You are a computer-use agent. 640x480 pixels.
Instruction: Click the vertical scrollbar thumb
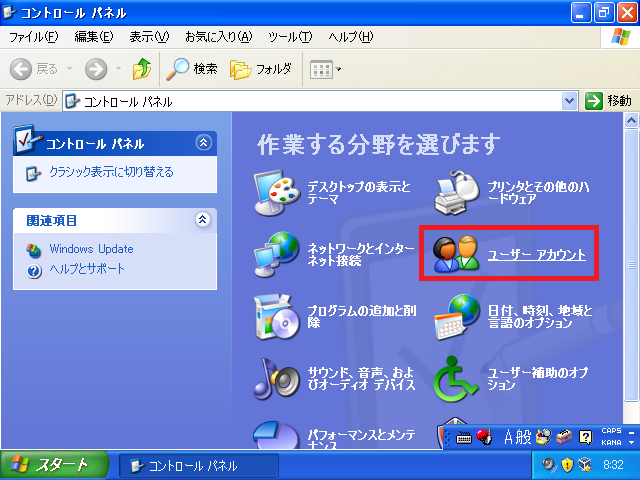(631, 265)
